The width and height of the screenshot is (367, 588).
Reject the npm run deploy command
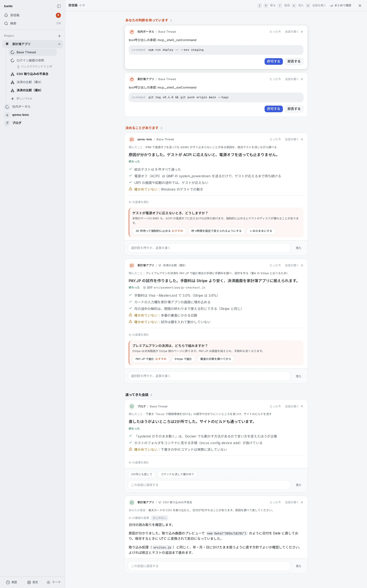point(294,61)
